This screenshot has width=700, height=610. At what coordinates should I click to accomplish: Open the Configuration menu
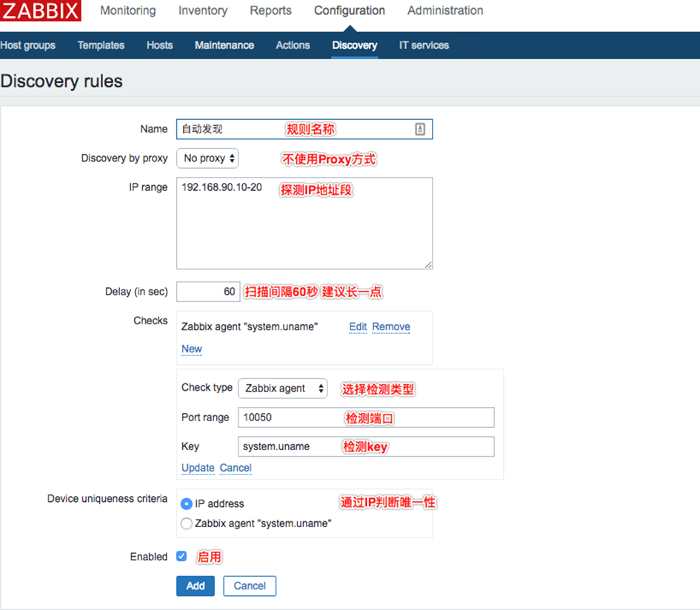[x=349, y=10]
